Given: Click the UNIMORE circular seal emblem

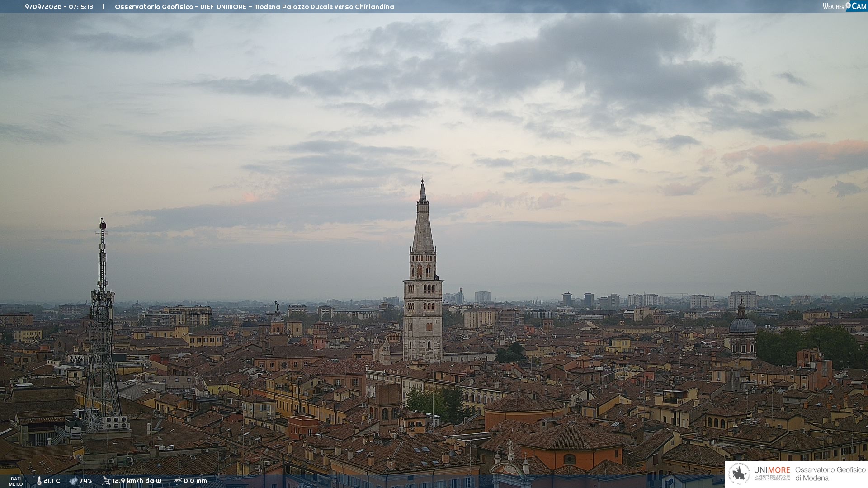Looking at the screenshot, I should (739, 474).
